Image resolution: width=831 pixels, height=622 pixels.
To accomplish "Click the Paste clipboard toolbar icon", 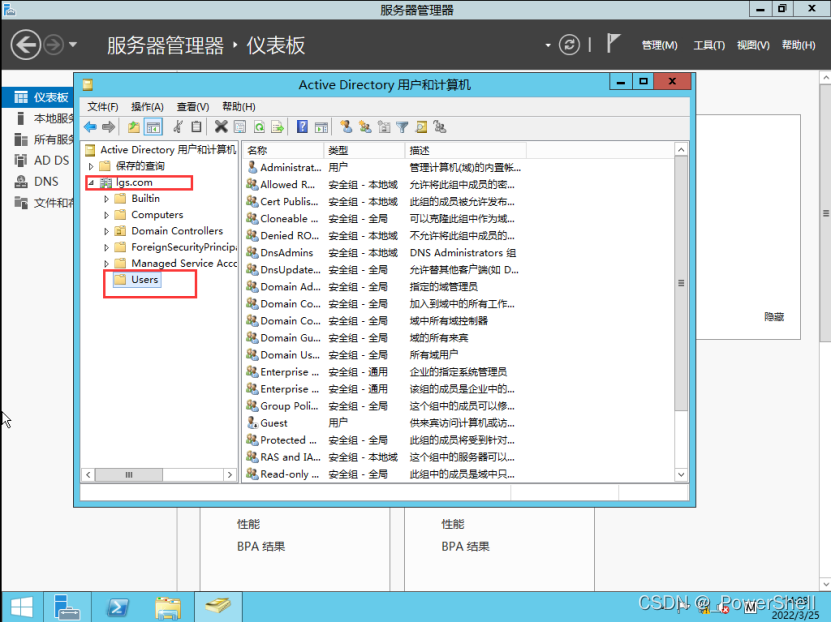I will point(196,127).
